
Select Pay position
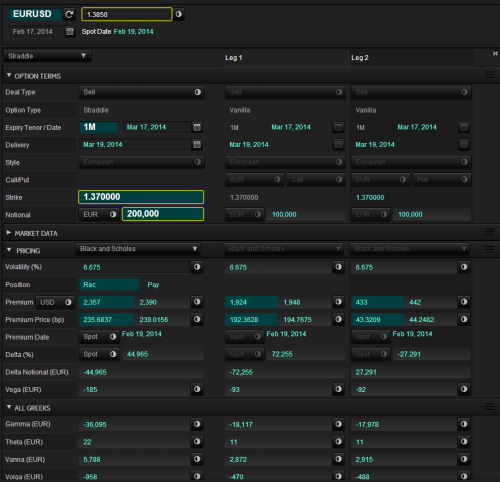153,285
